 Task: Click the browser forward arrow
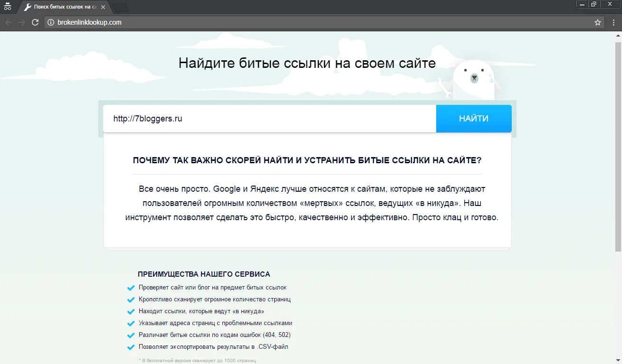pyautogui.click(x=21, y=22)
